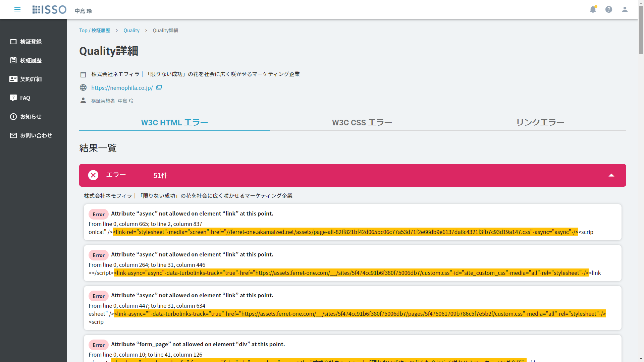Viewport: 644px width, 362px height.
Task: Switch to W3C CSS エラー tab
Action: pyautogui.click(x=362, y=122)
